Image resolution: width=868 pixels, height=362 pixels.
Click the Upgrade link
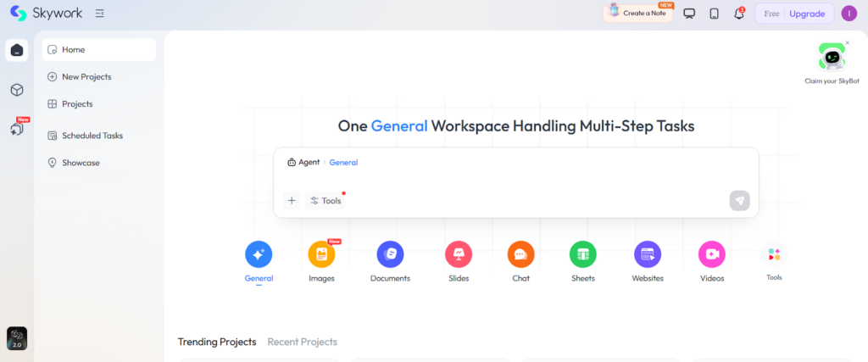click(807, 14)
